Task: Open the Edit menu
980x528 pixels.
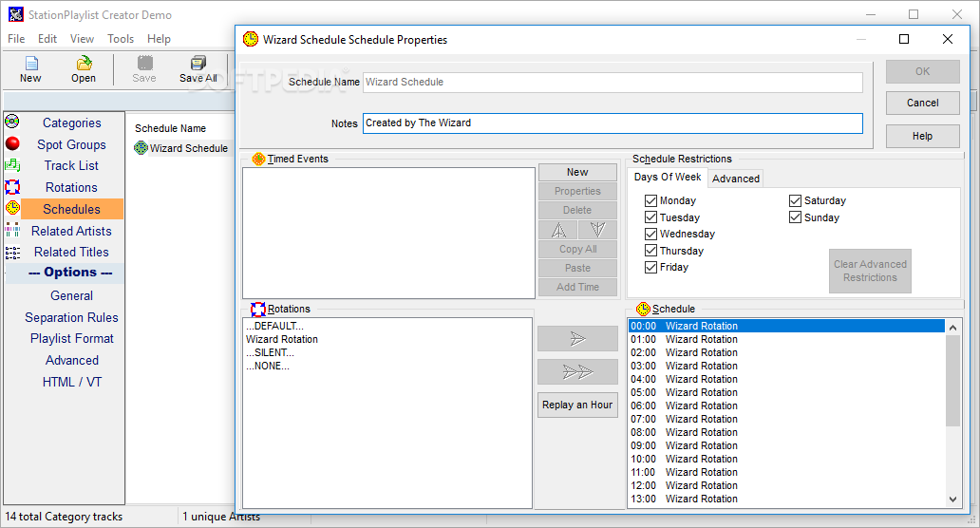Action: [47, 39]
